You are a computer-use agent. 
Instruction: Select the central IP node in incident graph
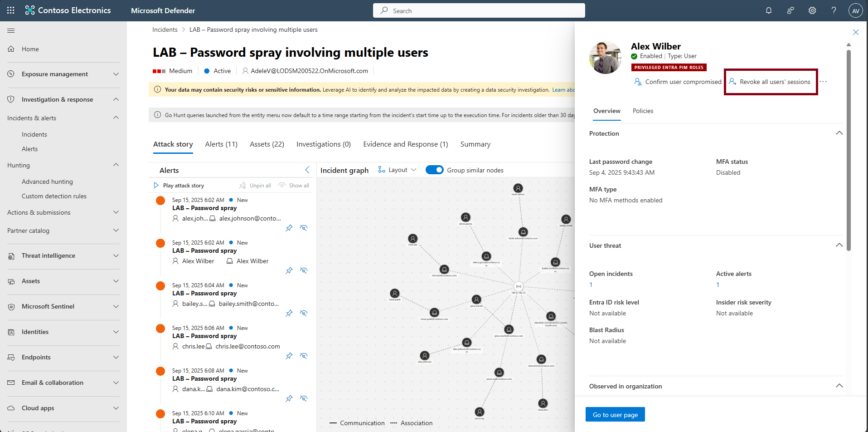(519, 286)
